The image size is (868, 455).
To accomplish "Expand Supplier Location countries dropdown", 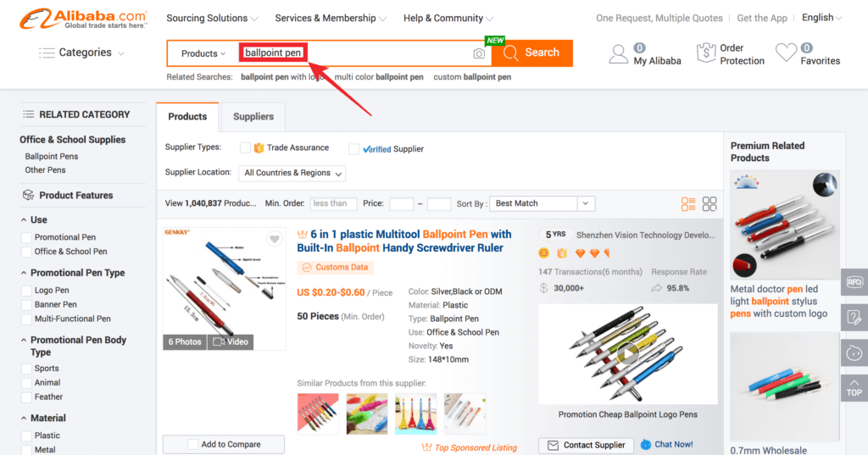I will 292,173.
